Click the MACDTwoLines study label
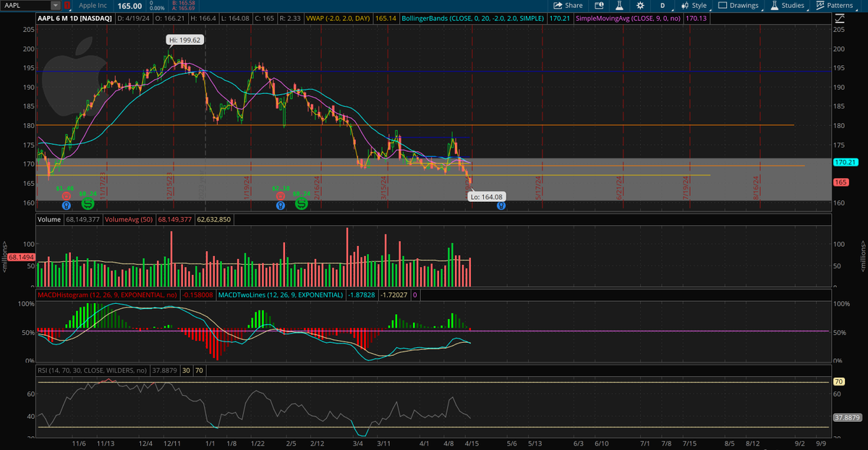The image size is (868, 450). 281,294
